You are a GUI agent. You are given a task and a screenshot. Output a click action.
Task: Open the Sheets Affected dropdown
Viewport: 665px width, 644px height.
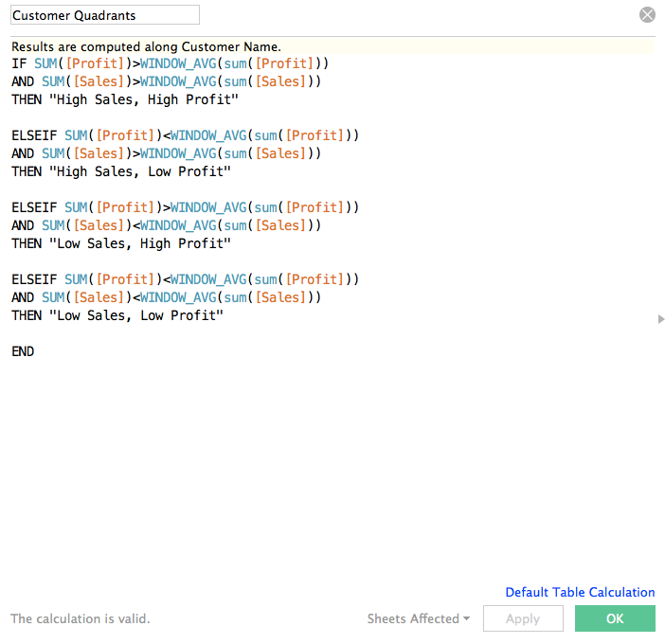click(x=419, y=618)
